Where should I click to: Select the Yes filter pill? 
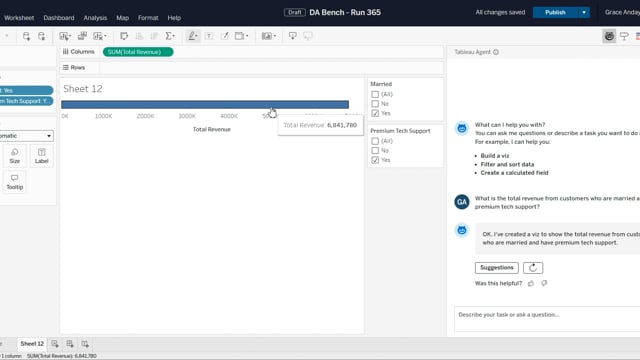(x=26, y=90)
